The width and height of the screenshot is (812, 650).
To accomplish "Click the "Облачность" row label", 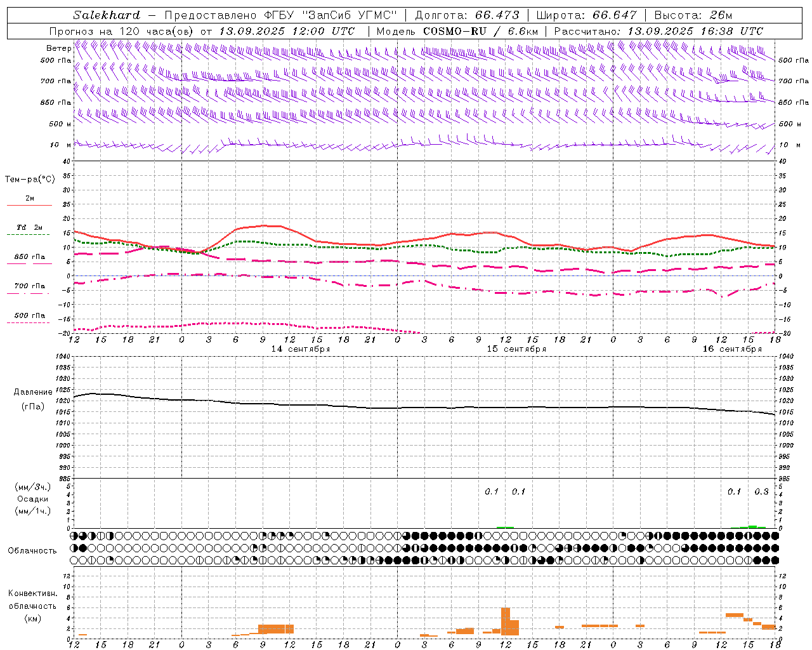I will coord(32,551).
